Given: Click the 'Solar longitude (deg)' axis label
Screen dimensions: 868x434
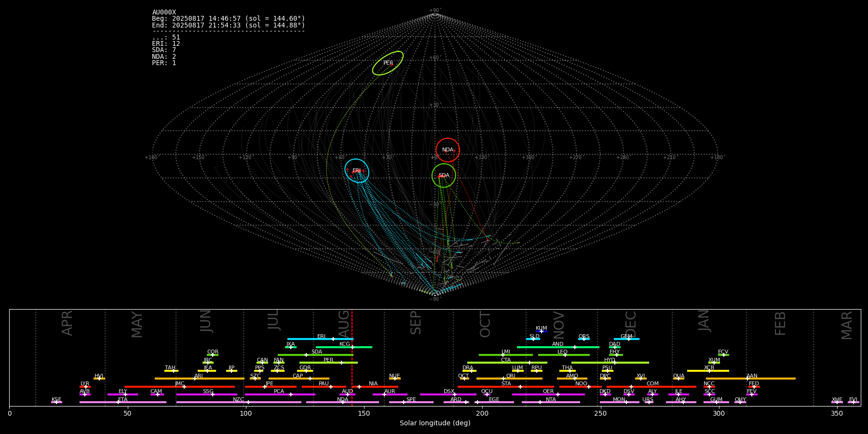Looking at the screenshot, I should tap(435, 423).
